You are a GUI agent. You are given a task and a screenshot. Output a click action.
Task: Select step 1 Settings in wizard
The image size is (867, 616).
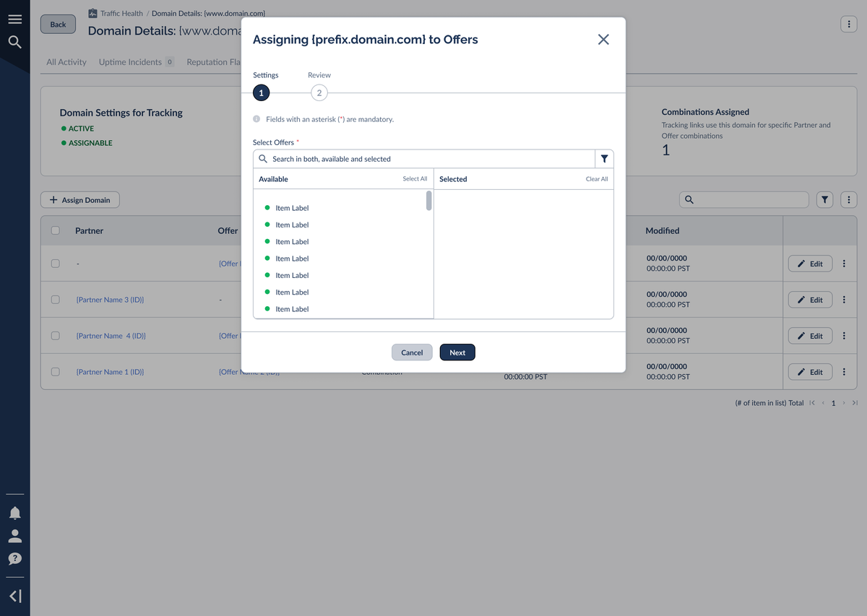tap(261, 92)
